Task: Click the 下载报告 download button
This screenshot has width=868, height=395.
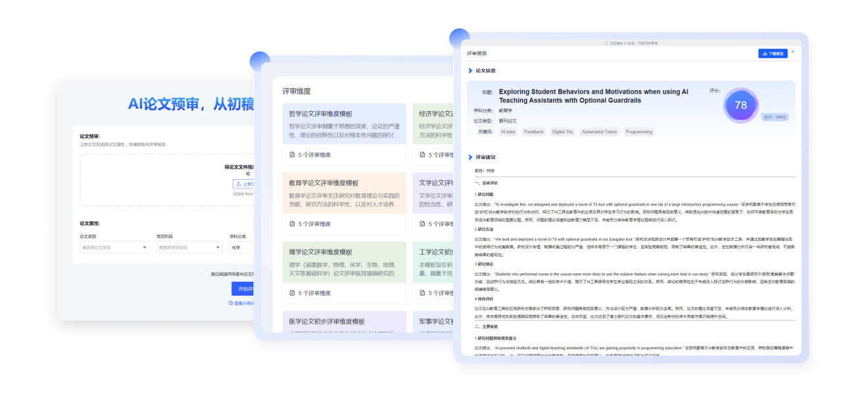Action: point(773,53)
